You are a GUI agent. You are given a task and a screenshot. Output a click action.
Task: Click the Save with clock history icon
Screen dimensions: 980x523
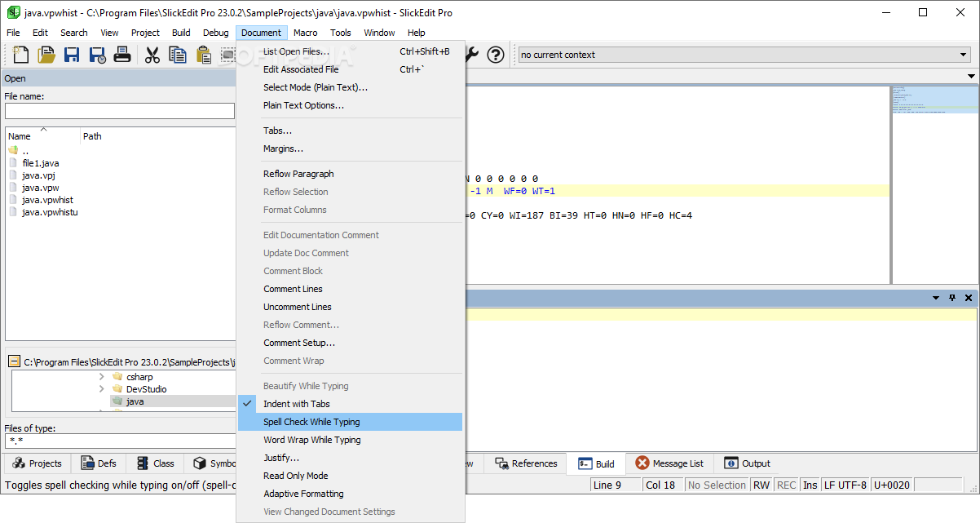click(97, 55)
